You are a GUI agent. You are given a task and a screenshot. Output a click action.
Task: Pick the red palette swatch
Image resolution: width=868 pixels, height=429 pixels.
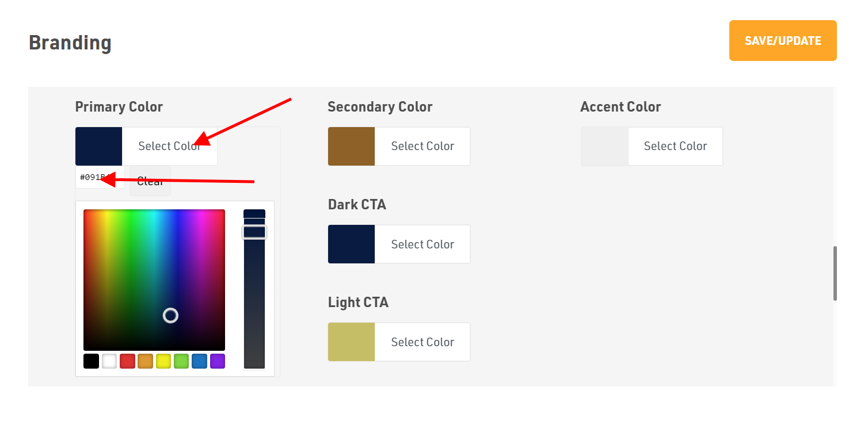tap(127, 361)
